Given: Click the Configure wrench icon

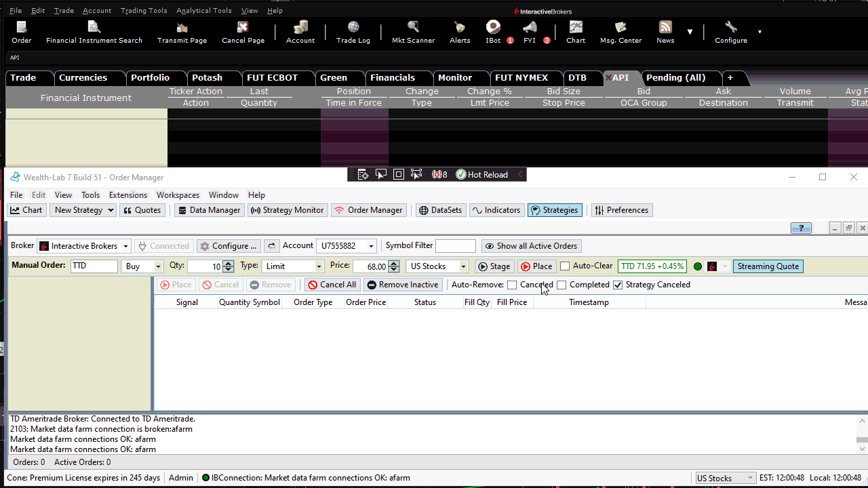Looking at the screenshot, I should 731,31.
